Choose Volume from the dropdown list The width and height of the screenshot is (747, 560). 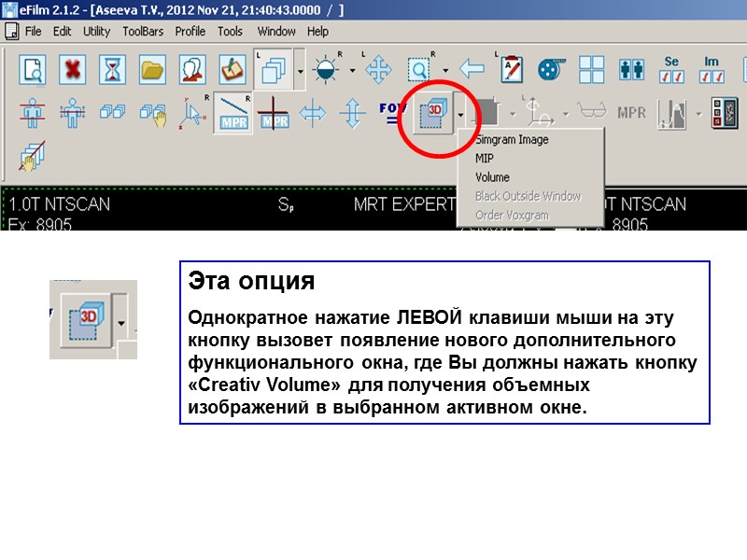[x=530, y=177]
